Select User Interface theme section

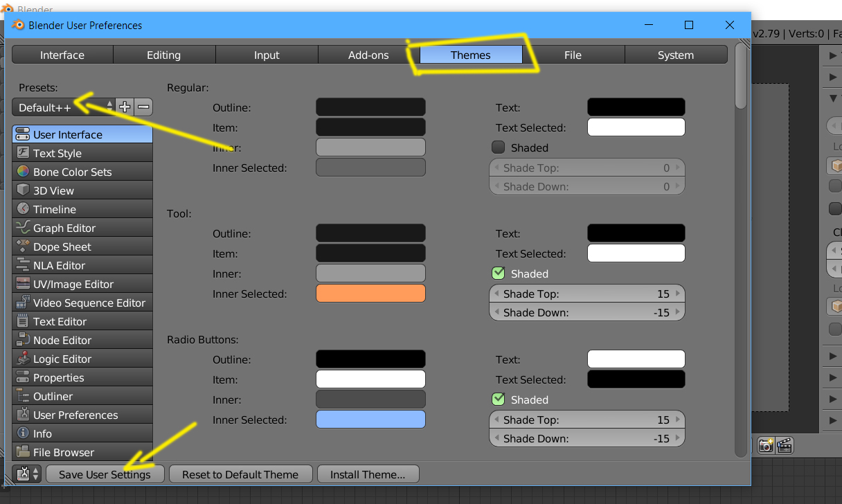pyautogui.click(x=82, y=134)
